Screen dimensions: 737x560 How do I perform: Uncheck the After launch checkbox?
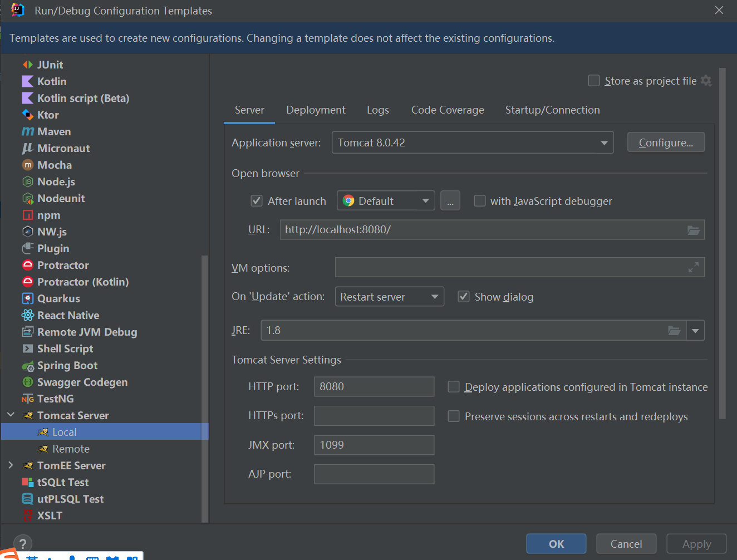pyautogui.click(x=257, y=201)
